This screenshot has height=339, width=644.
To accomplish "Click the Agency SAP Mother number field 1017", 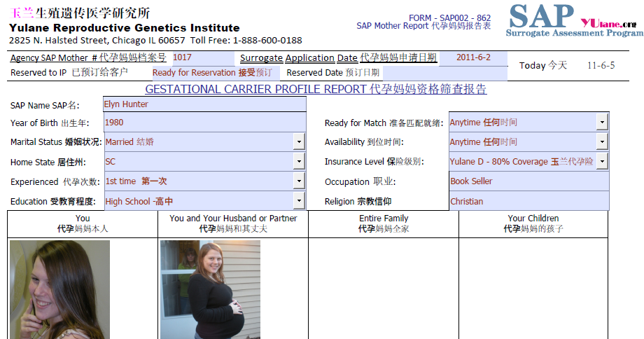I will 203,57.
